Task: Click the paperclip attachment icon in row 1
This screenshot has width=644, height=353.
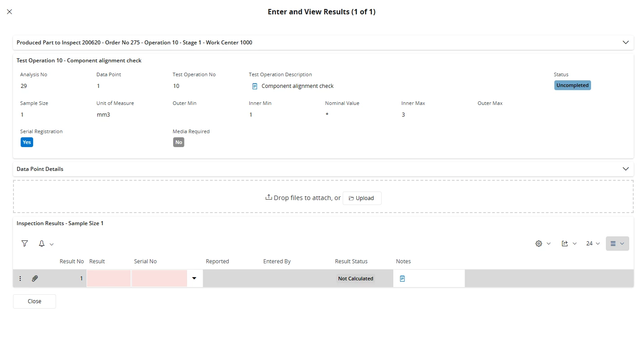Action: point(35,279)
